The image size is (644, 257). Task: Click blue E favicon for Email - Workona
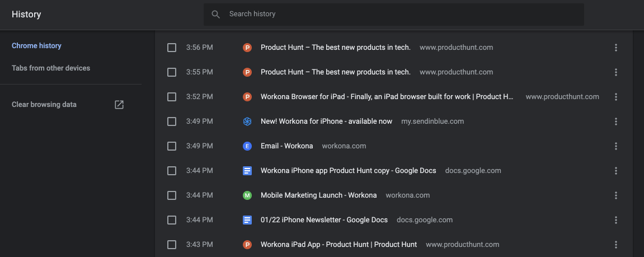pos(247,146)
